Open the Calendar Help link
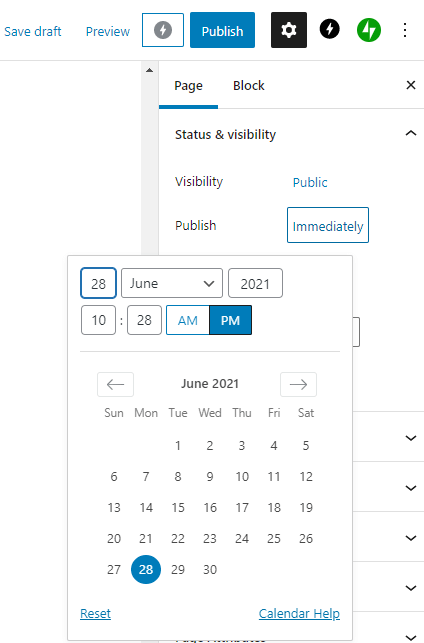Screen dimensions: 424x643 coord(299,613)
